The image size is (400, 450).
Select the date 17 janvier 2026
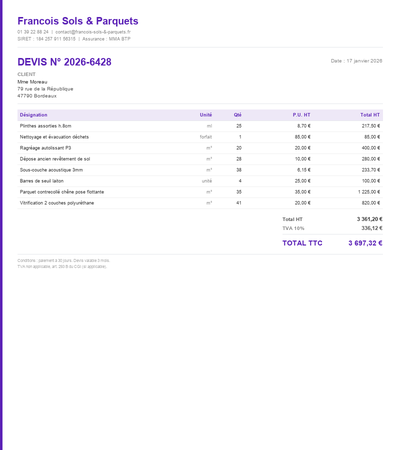click(x=364, y=61)
